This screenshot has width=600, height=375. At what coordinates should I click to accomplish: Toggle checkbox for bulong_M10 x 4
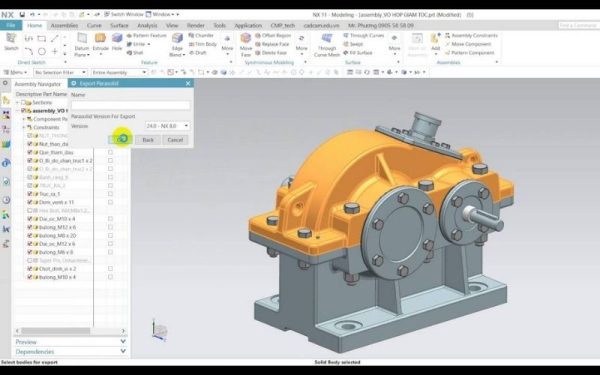click(29, 277)
